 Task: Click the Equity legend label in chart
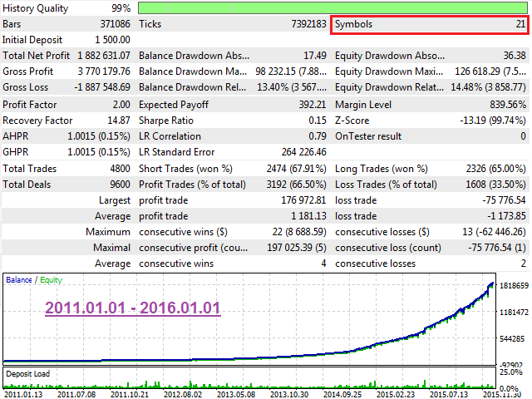click(x=52, y=280)
